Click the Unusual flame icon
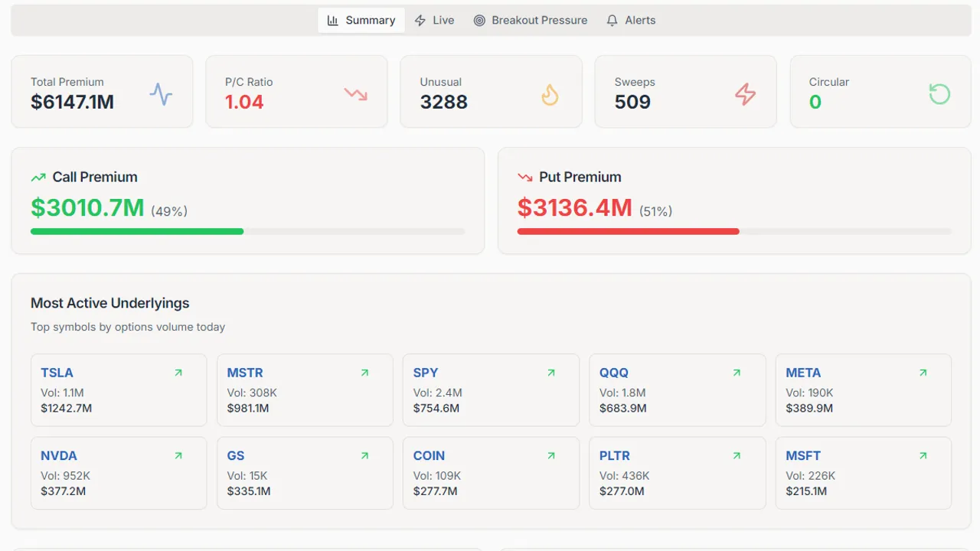Viewport: 980px width, 551px height. click(550, 94)
